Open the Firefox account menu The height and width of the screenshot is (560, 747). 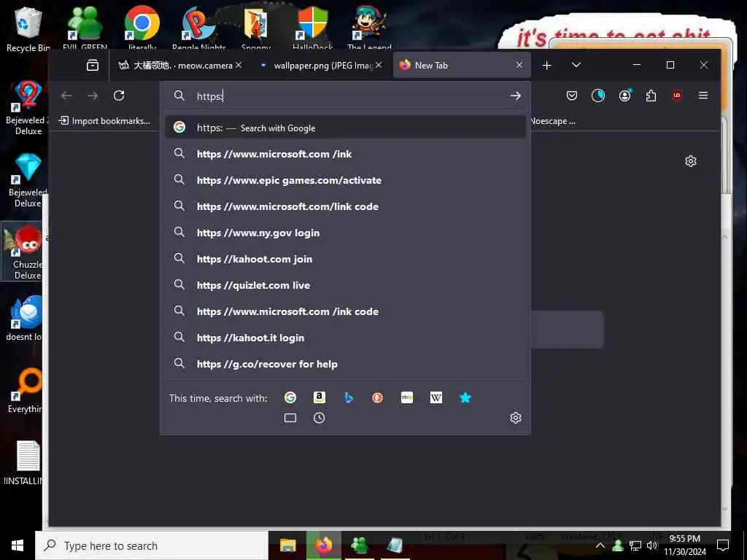[x=624, y=96]
